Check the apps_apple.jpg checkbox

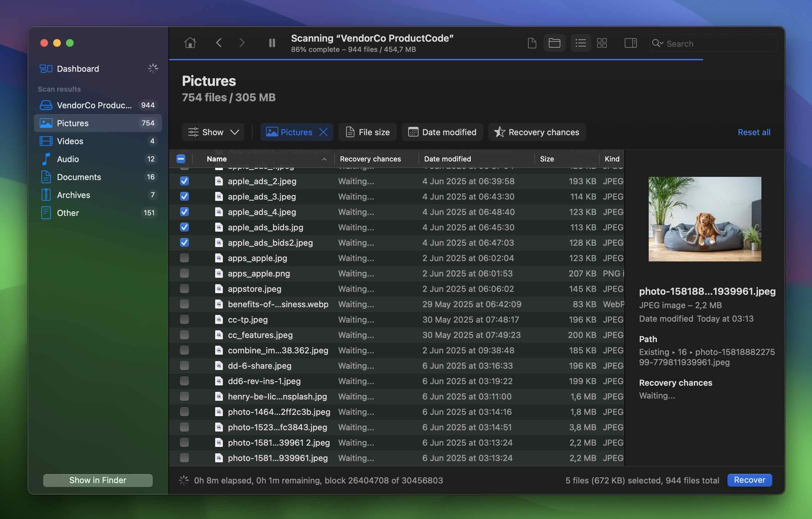(x=184, y=258)
